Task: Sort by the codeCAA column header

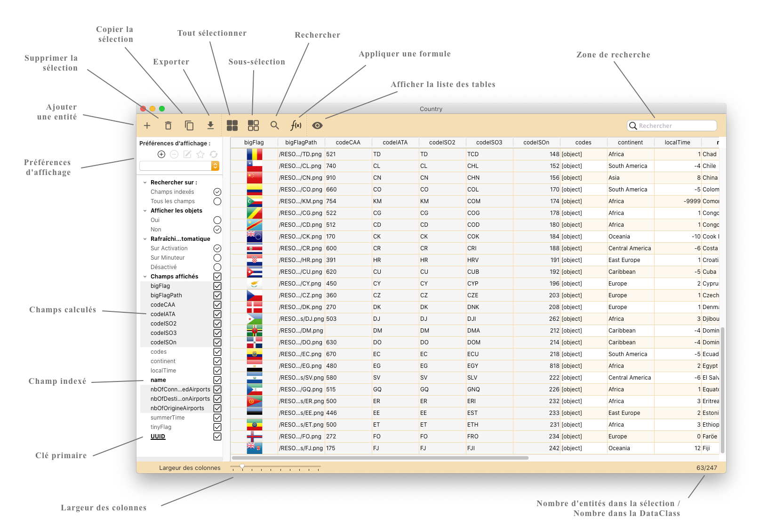Action: [348, 143]
